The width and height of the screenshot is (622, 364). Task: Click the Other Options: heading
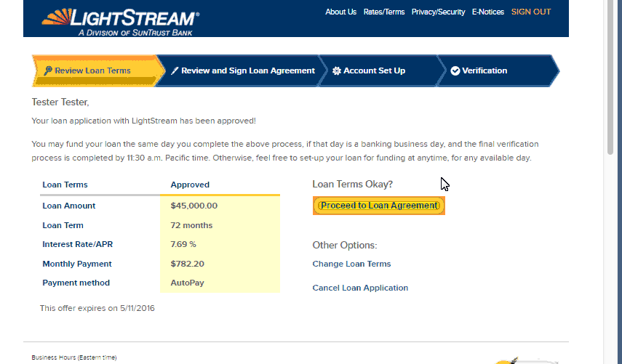tap(345, 245)
